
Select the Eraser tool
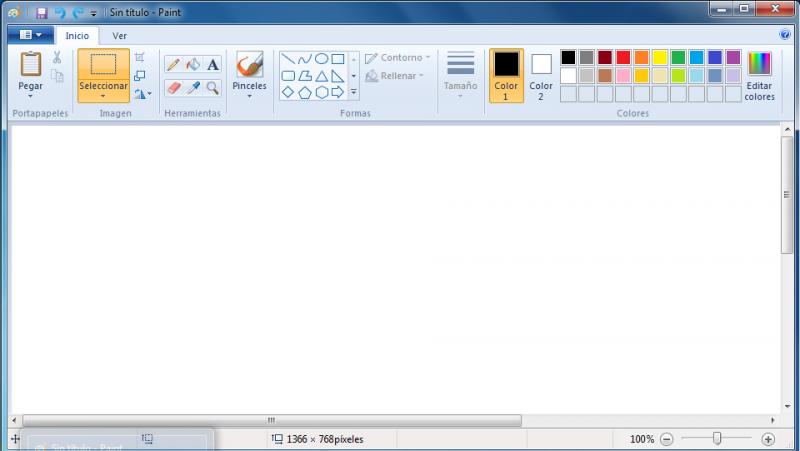(x=173, y=88)
